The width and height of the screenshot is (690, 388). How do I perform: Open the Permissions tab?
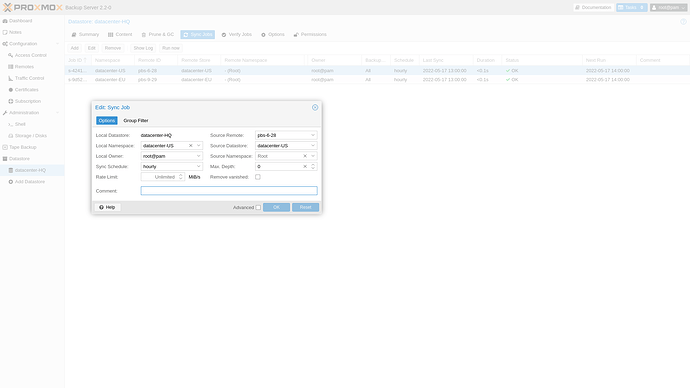coord(310,34)
